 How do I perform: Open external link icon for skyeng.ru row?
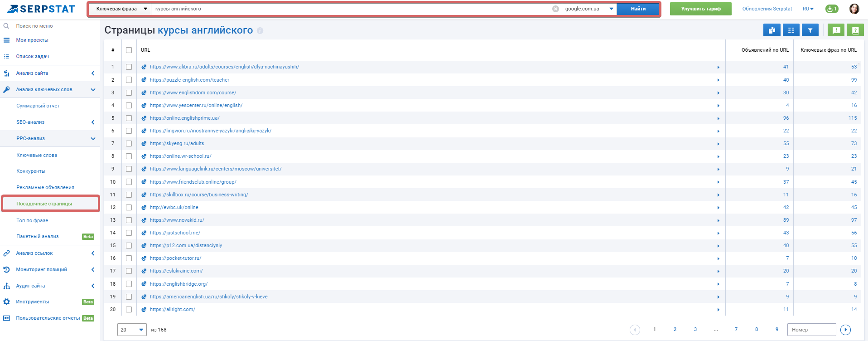(144, 143)
